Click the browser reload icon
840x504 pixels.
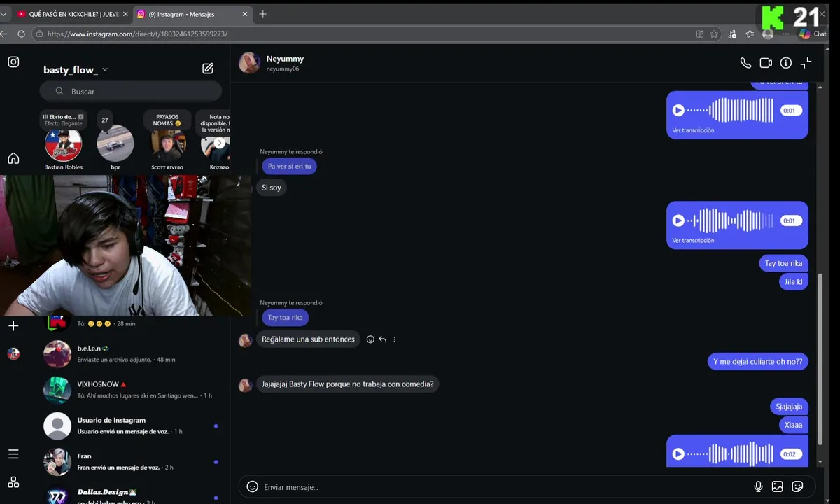pos(22,34)
